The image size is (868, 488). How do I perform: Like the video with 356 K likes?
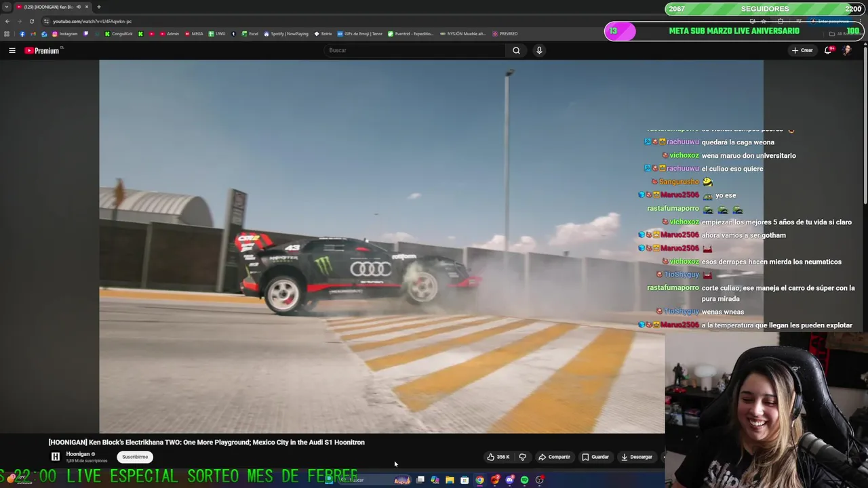[498, 457]
